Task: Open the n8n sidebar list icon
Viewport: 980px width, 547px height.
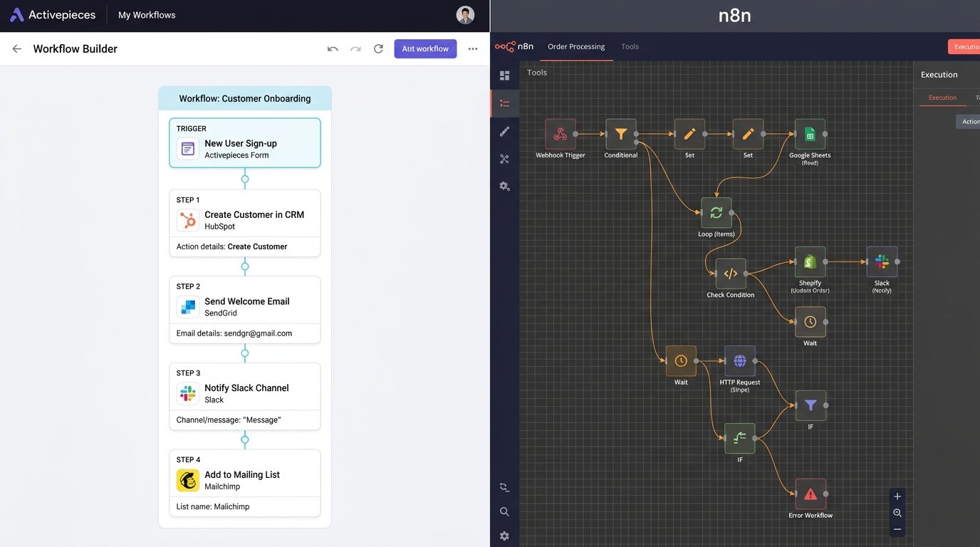Action: pyautogui.click(x=505, y=103)
